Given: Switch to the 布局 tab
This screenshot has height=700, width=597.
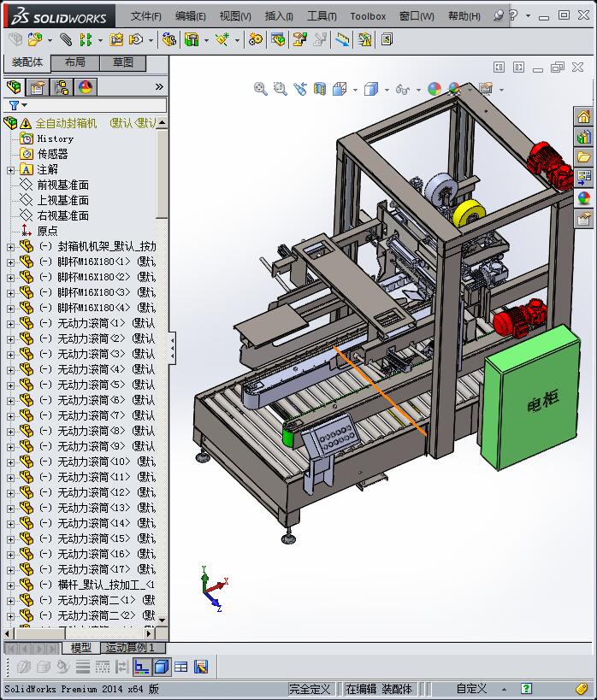Looking at the screenshot, I should (75, 62).
